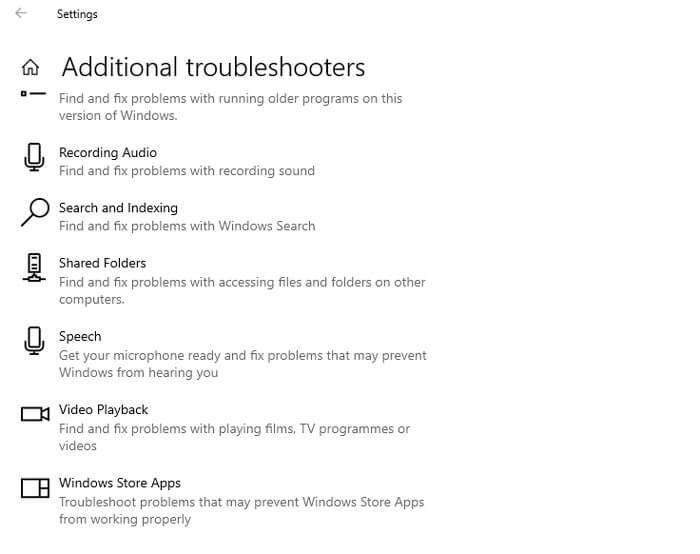Click the Settings window title label
The image size is (700, 554).
tap(77, 14)
